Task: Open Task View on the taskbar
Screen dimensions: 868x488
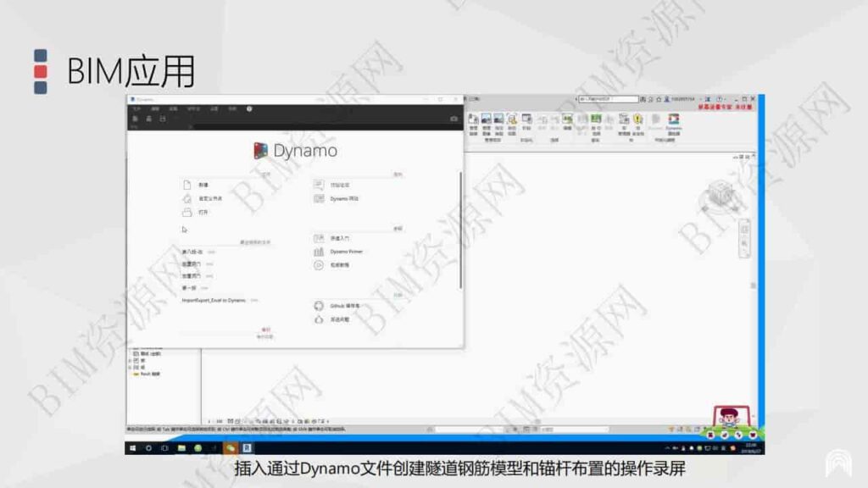Action: tap(165, 448)
